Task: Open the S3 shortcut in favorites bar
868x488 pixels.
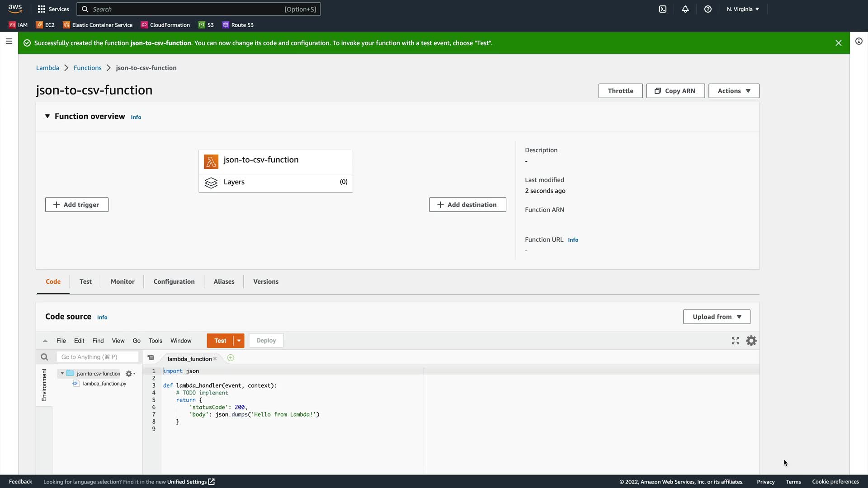Action: tap(206, 25)
